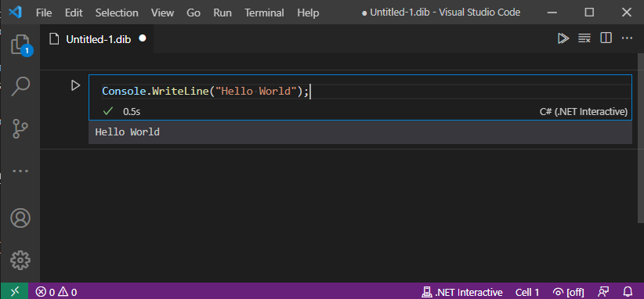Place cursor in the Console.WriteLine code cell
The height and width of the screenshot is (299, 644).
click(x=360, y=92)
